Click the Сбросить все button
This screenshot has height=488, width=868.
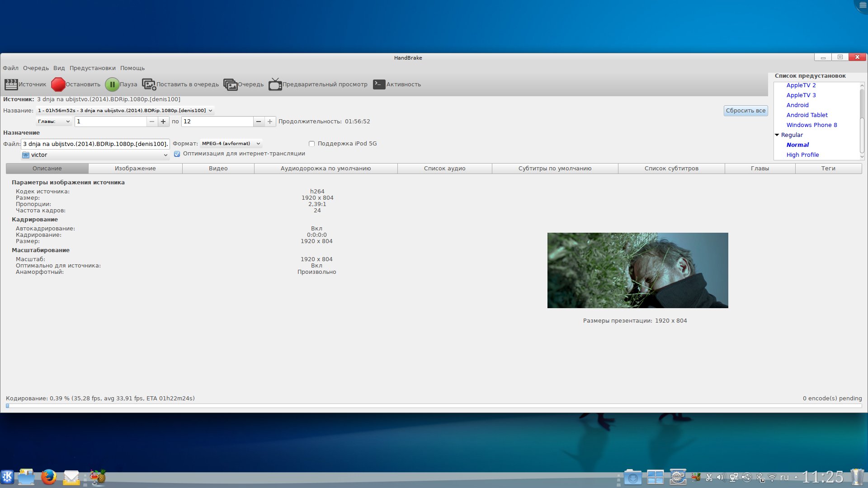pyautogui.click(x=745, y=111)
